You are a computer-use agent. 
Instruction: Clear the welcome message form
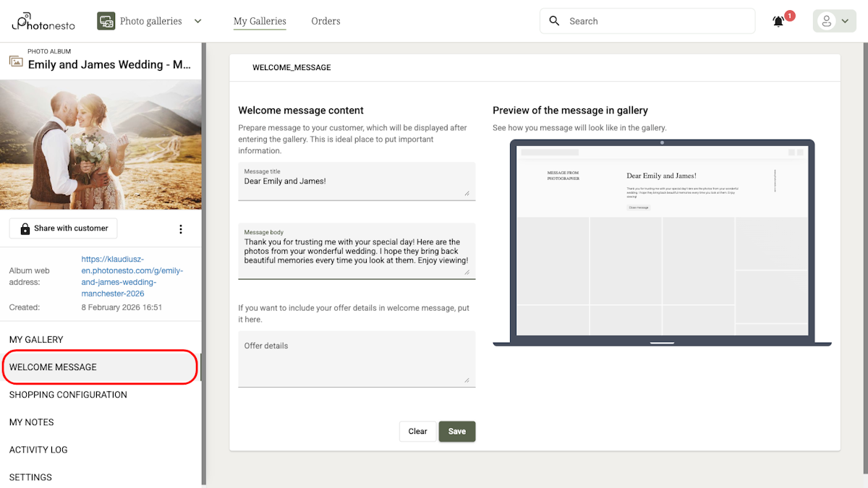(417, 431)
